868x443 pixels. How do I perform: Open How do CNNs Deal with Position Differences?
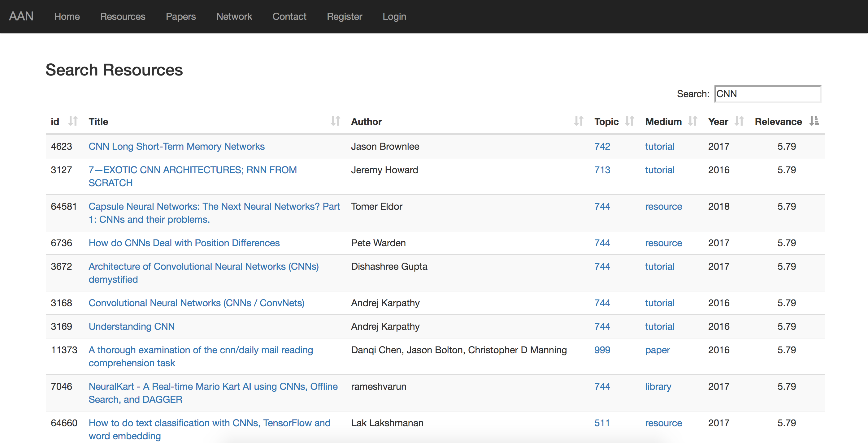[184, 243]
